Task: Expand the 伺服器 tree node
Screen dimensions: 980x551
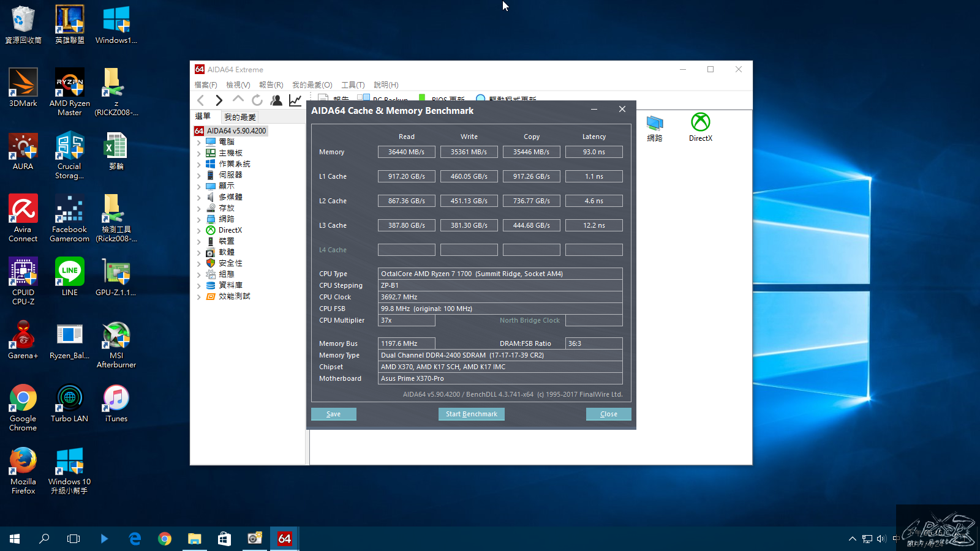Action: [x=198, y=175]
